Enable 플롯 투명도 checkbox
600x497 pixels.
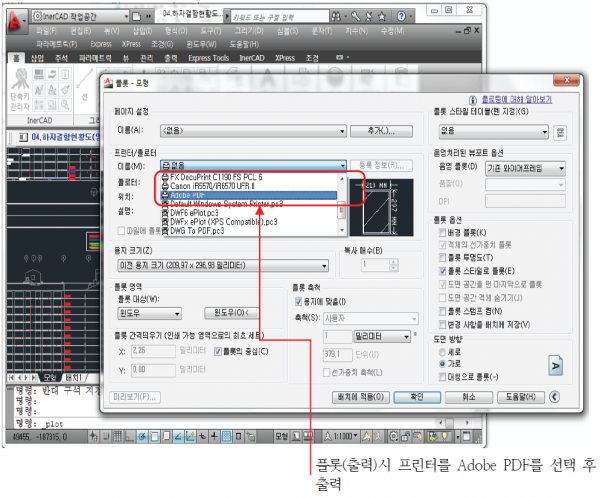click(x=442, y=257)
